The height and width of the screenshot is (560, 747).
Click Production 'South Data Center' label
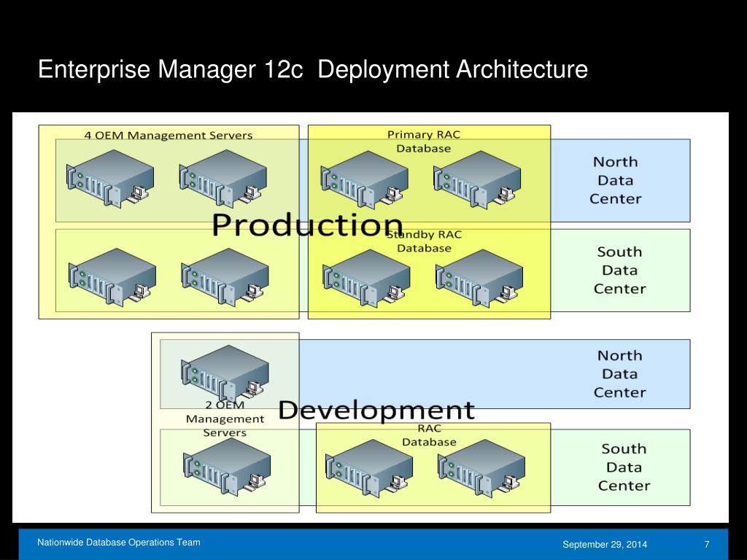coord(620,270)
